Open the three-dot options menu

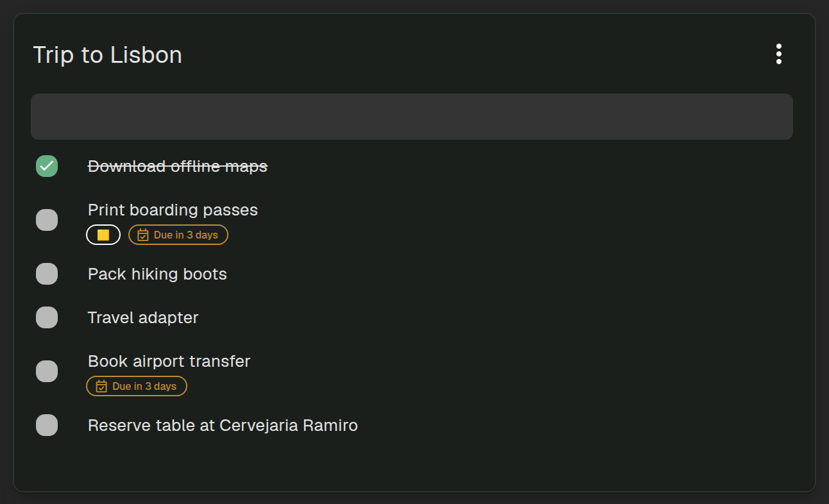tap(778, 54)
